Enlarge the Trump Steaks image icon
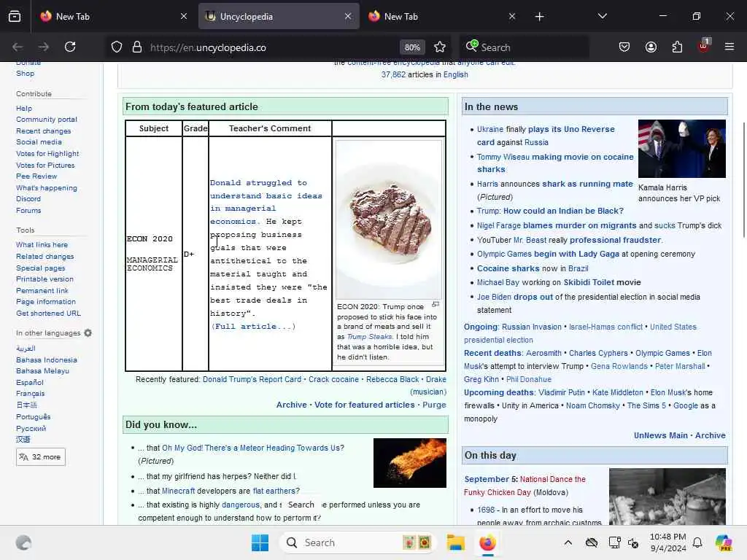747x560 pixels. pyautogui.click(x=436, y=304)
